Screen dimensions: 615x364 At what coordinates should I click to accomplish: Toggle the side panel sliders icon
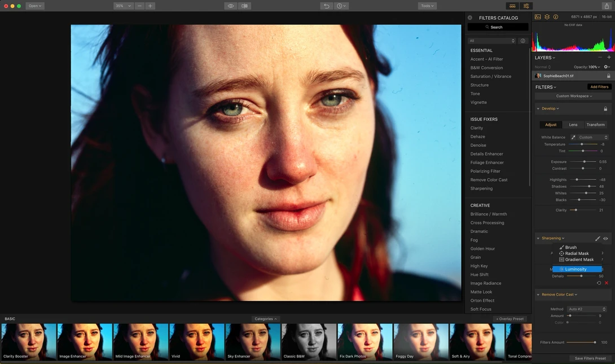[526, 6]
